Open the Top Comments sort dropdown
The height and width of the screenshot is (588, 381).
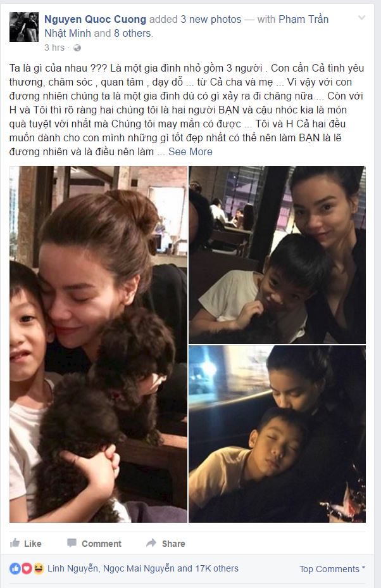(x=332, y=569)
